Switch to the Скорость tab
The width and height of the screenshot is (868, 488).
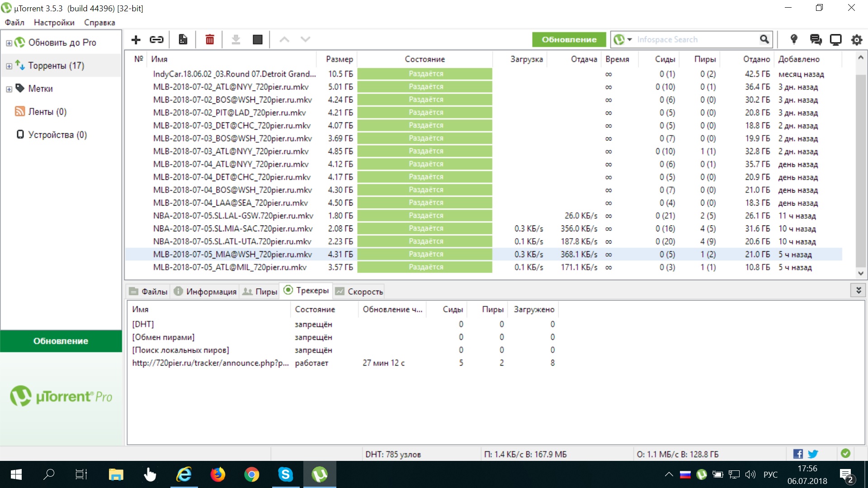[x=359, y=291]
